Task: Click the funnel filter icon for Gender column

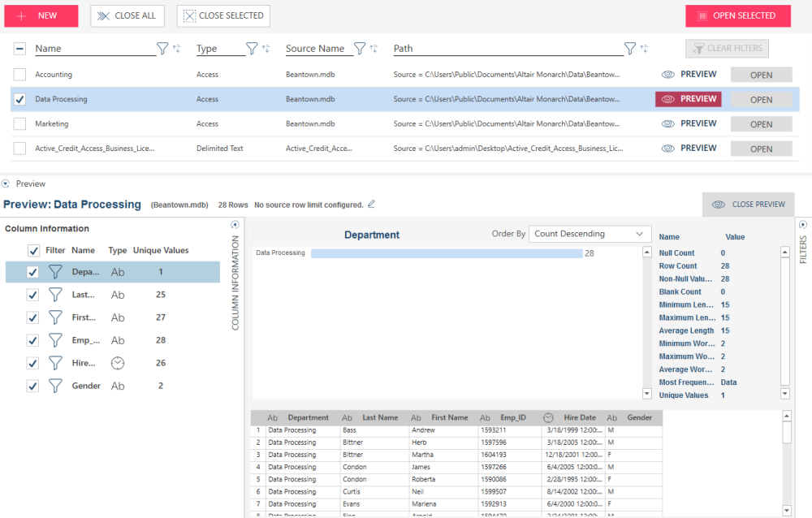Action: point(55,386)
